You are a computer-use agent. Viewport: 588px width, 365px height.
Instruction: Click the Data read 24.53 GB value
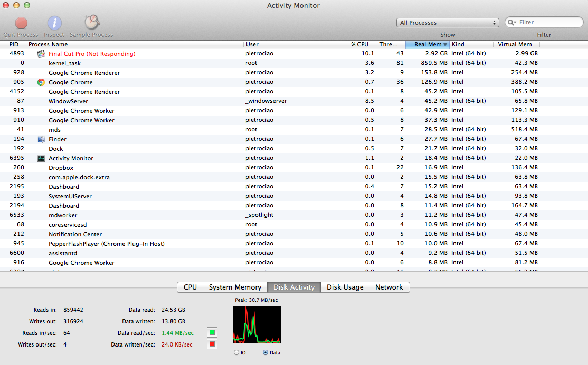[173, 310]
